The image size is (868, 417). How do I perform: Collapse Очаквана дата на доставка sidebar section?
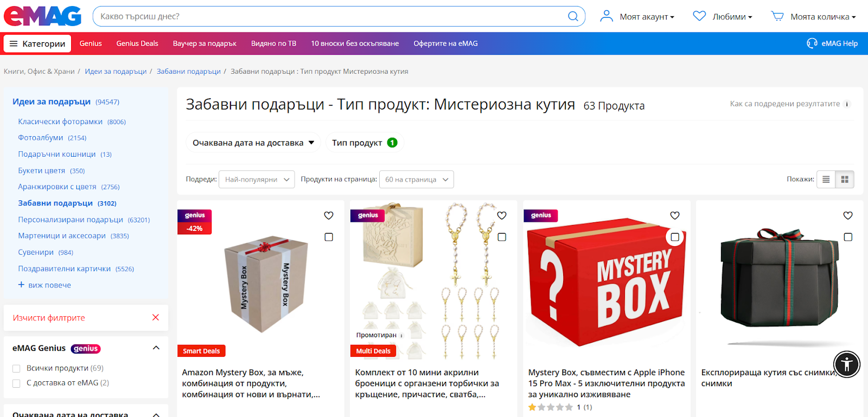[x=156, y=414]
